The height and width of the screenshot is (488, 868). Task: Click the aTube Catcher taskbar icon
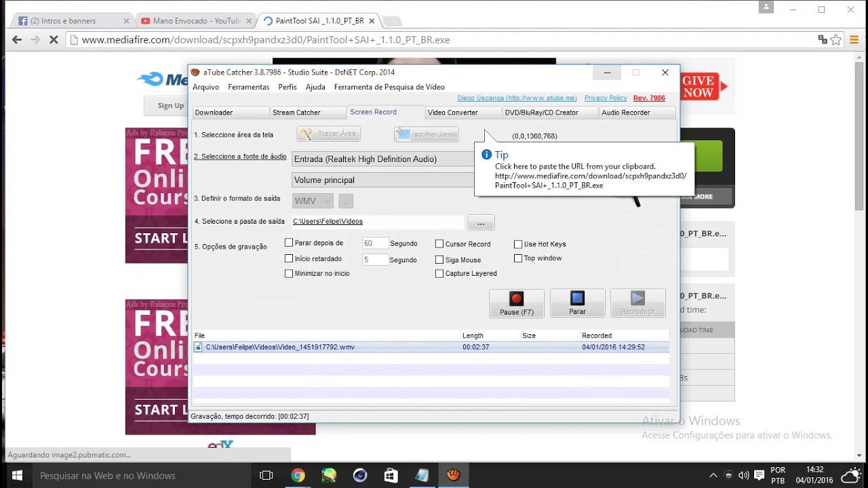click(x=454, y=476)
